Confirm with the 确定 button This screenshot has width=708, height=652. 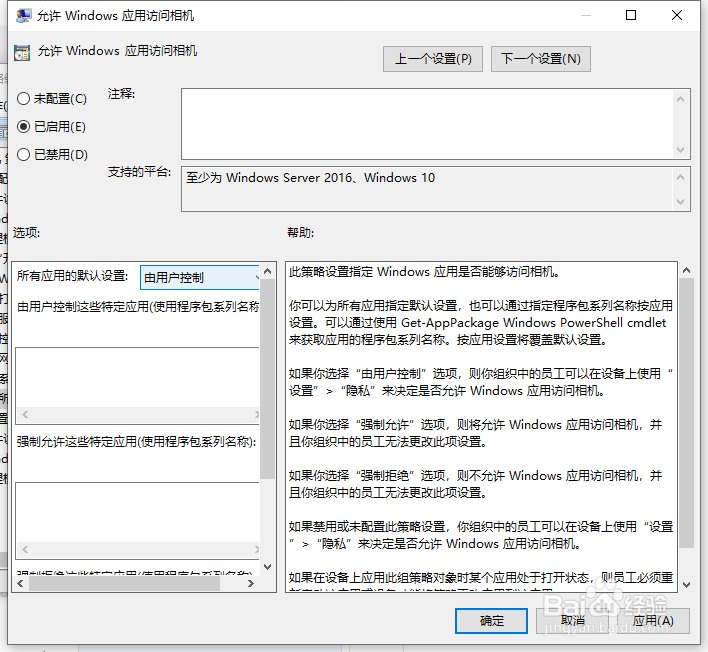(491, 621)
